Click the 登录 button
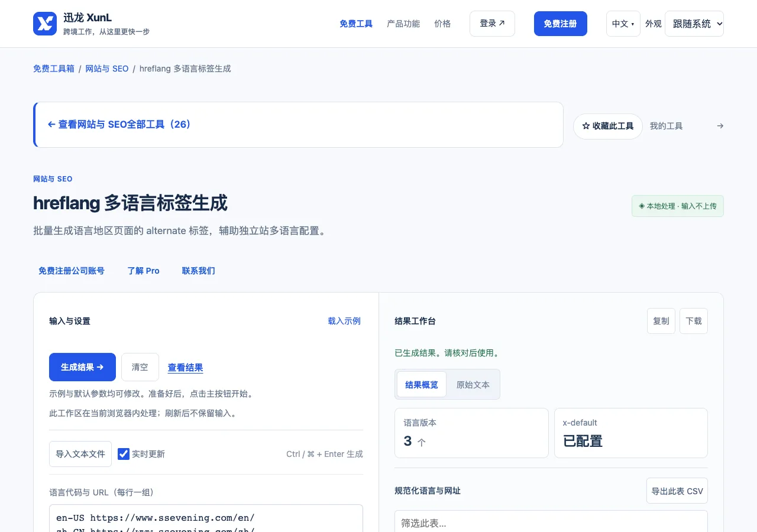 (492, 24)
